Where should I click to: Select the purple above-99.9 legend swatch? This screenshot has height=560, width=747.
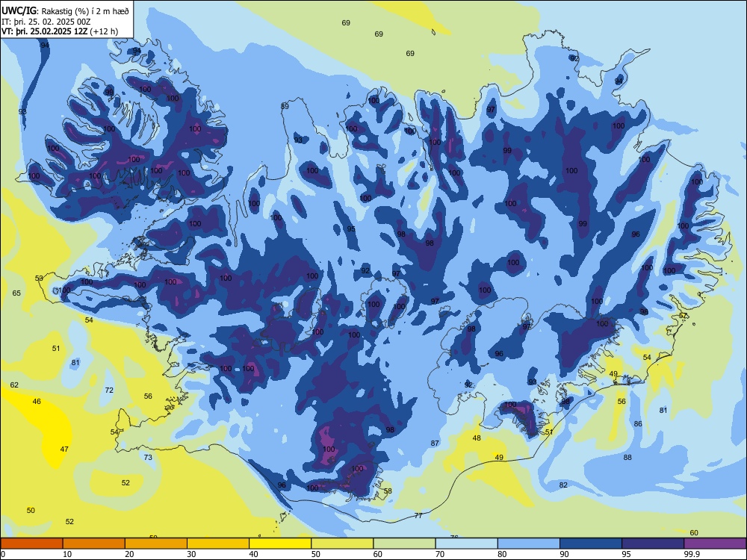click(x=715, y=544)
